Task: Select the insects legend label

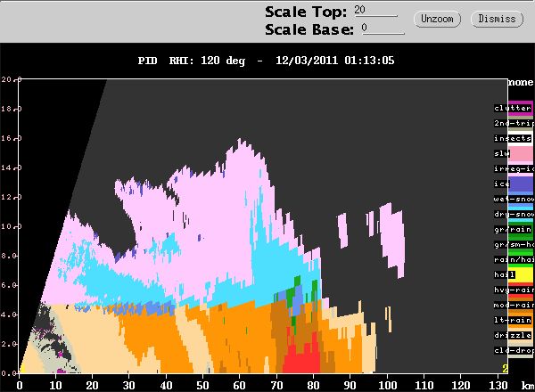Action: coord(514,138)
